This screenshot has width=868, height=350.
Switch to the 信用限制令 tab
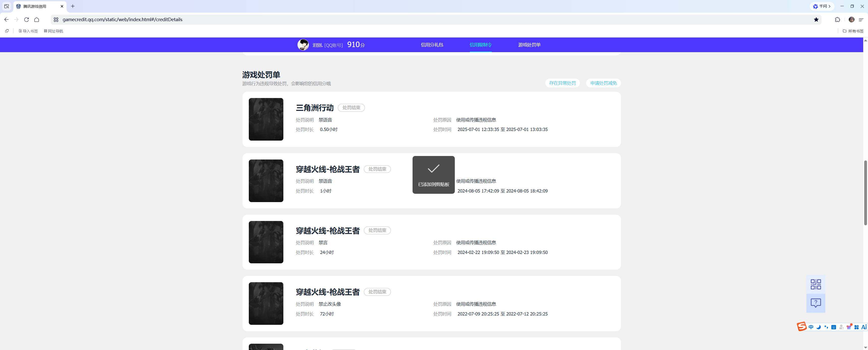(480, 45)
